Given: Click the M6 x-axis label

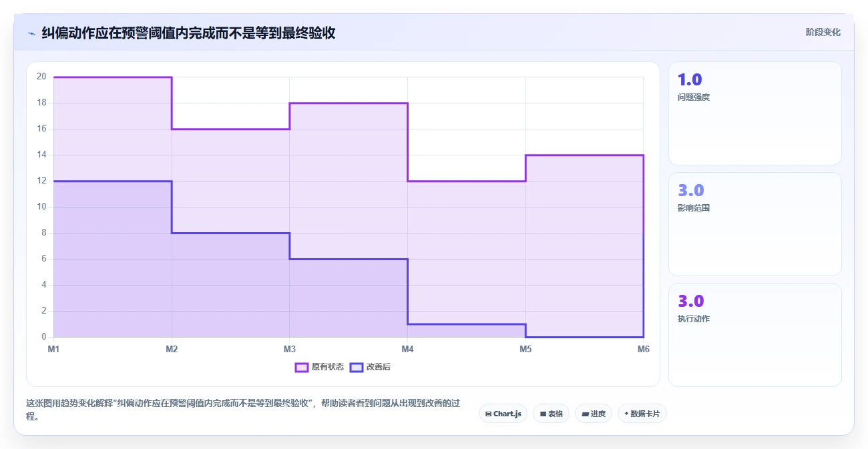Looking at the screenshot, I should point(644,349).
